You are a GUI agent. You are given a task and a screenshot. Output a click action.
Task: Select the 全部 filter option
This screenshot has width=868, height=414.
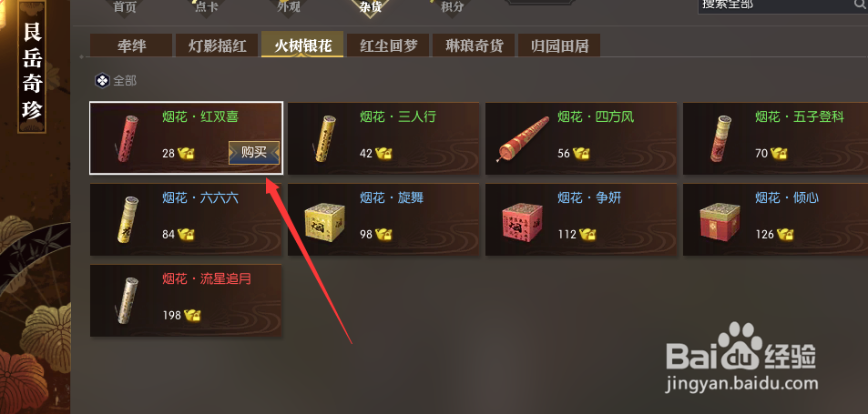(117, 81)
